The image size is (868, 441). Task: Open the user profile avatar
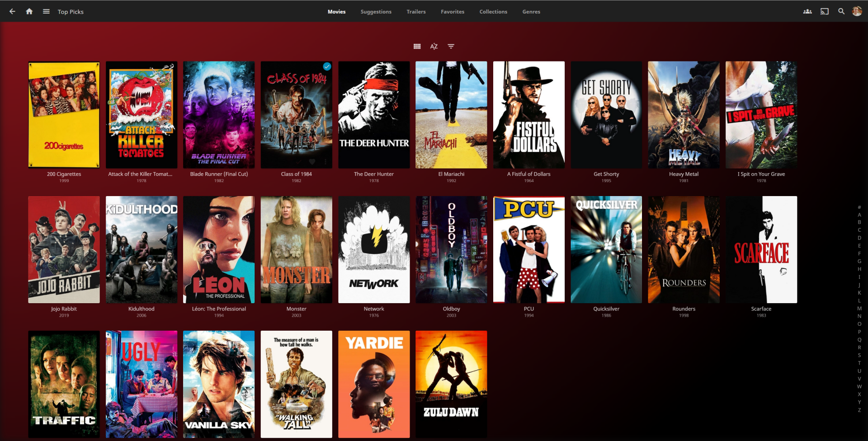857,12
